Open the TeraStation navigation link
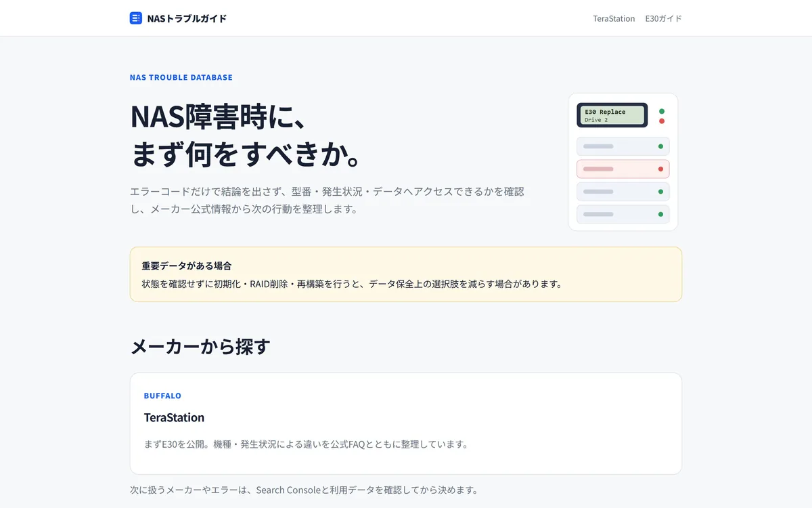The height and width of the screenshot is (508, 812). (614, 18)
